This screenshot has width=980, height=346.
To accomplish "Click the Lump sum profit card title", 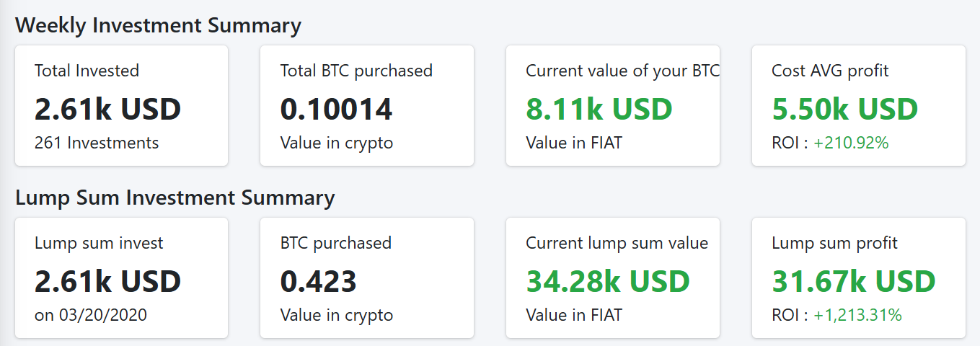I will tap(834, 243).
